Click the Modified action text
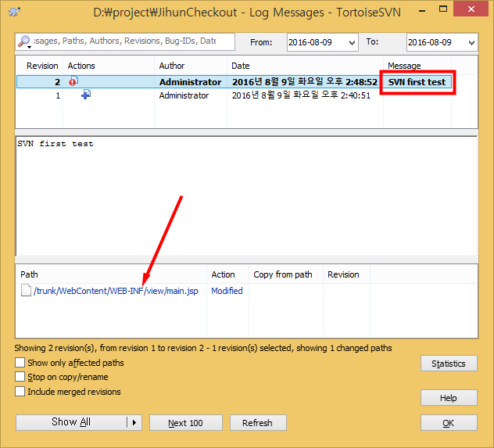494x448 pixels. (x=227, y=291)
